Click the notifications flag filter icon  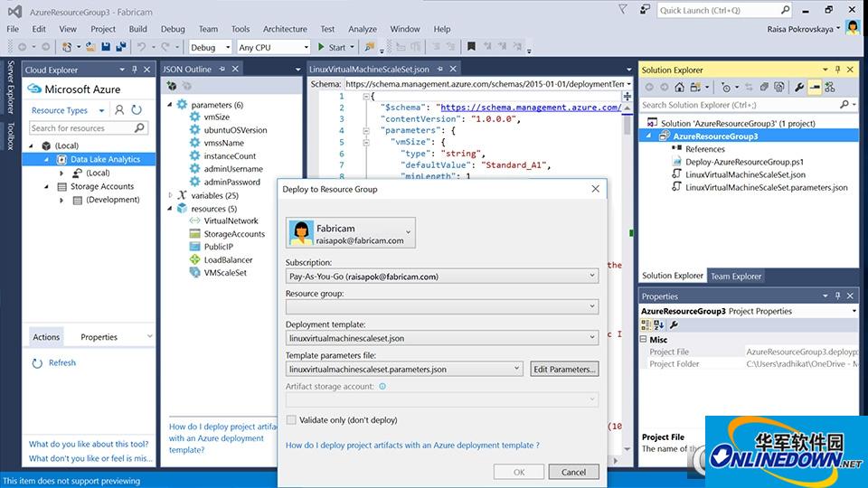(623, 10)
